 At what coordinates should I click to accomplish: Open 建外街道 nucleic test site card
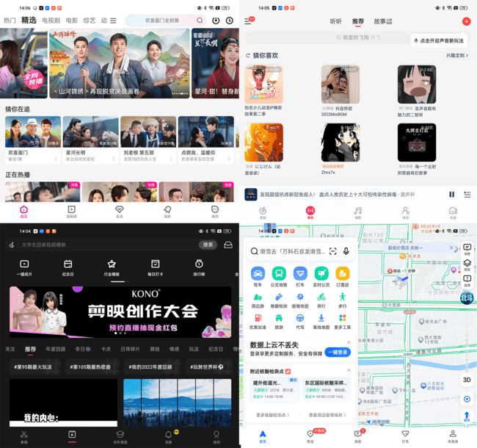[274, 390]
